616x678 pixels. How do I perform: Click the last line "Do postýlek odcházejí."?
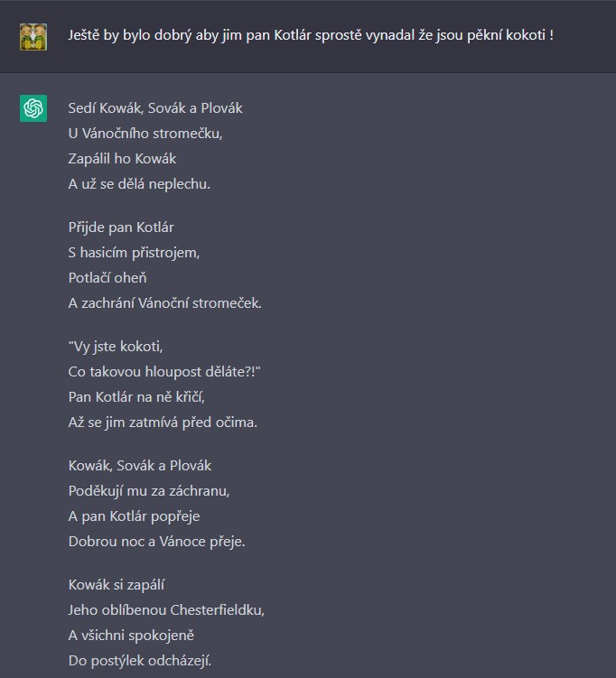(x=140, y=661)
